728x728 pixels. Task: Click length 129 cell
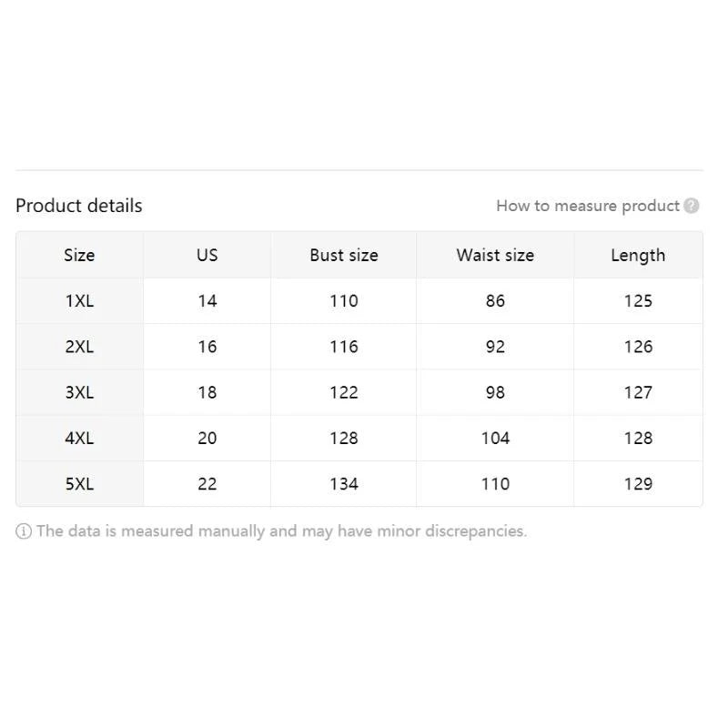pos(638,484)
